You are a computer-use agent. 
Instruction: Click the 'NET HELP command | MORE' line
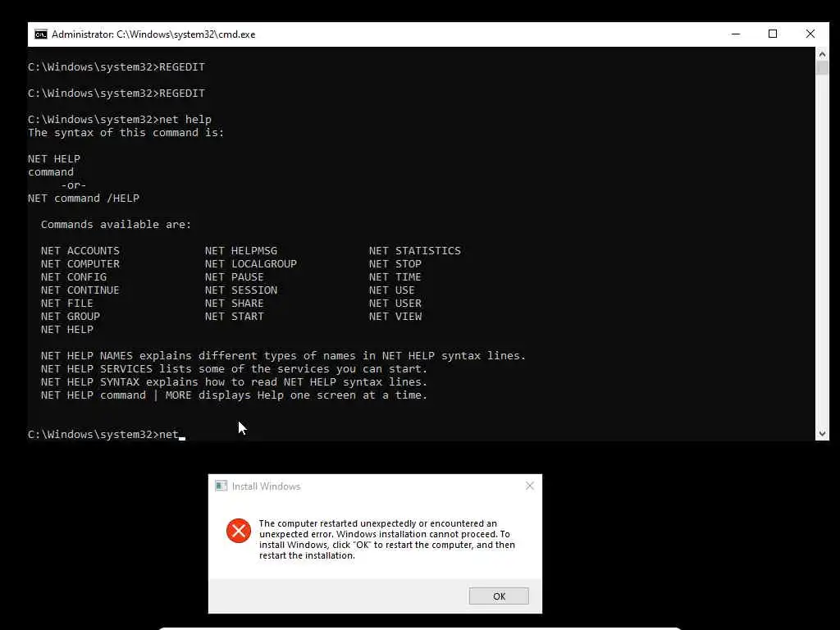234,395
